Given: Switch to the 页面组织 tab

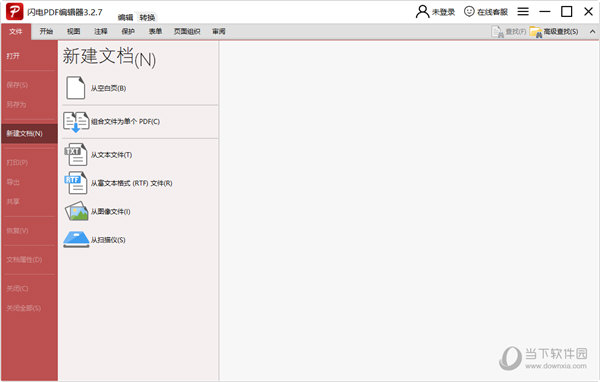Looking at the screenshot, I should coord(187,31).
